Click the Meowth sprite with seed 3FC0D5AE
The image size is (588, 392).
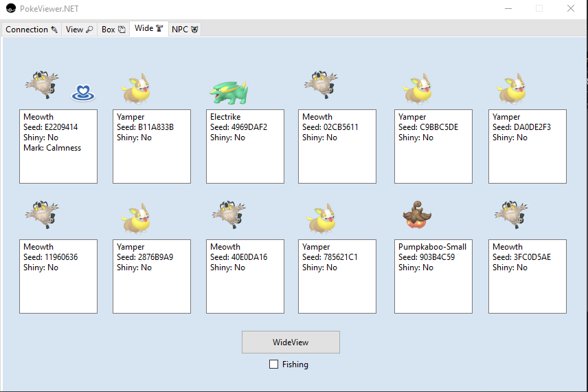(512, 215)
